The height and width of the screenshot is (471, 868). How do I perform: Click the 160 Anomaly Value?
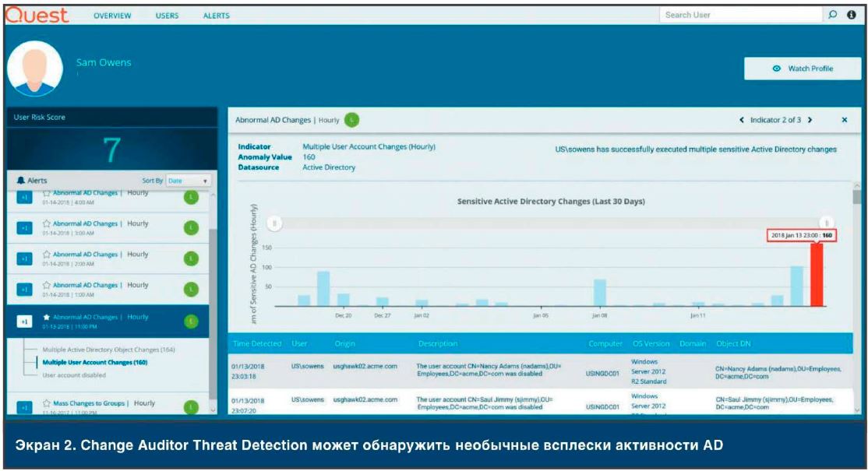tap(309, 157)
